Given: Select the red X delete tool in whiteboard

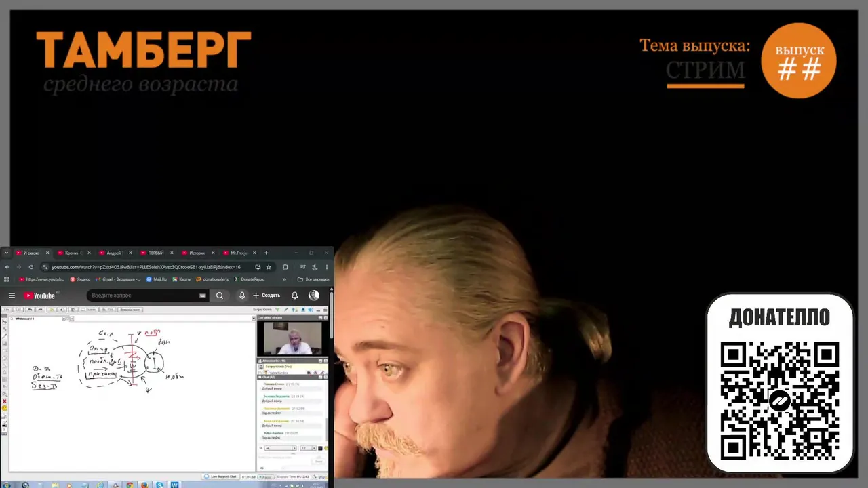Looking at the screenshot, I should pyautogui.click(x=5, y=401).
